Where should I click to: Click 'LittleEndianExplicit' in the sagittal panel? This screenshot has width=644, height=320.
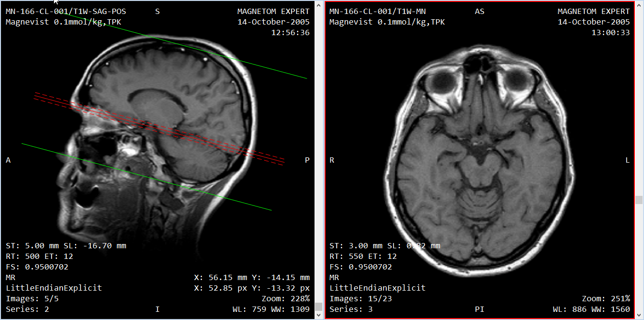54,288
